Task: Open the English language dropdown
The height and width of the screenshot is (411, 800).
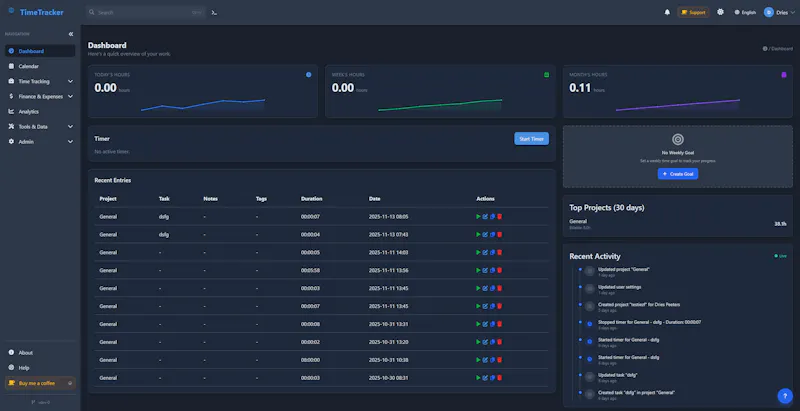Action: pos(745,12)
